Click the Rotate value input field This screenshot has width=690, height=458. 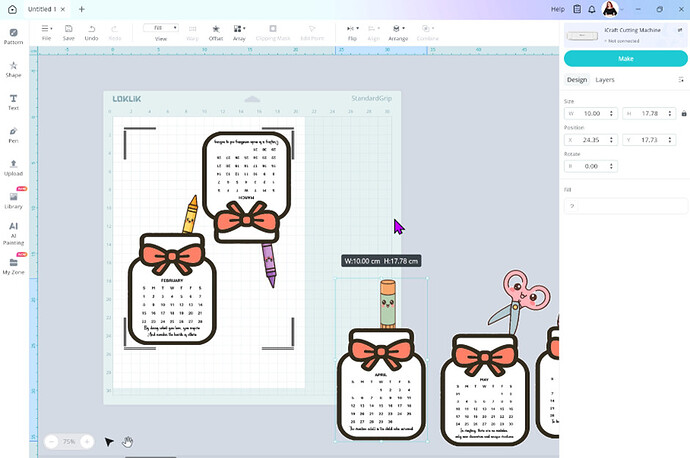coord(595,166)
